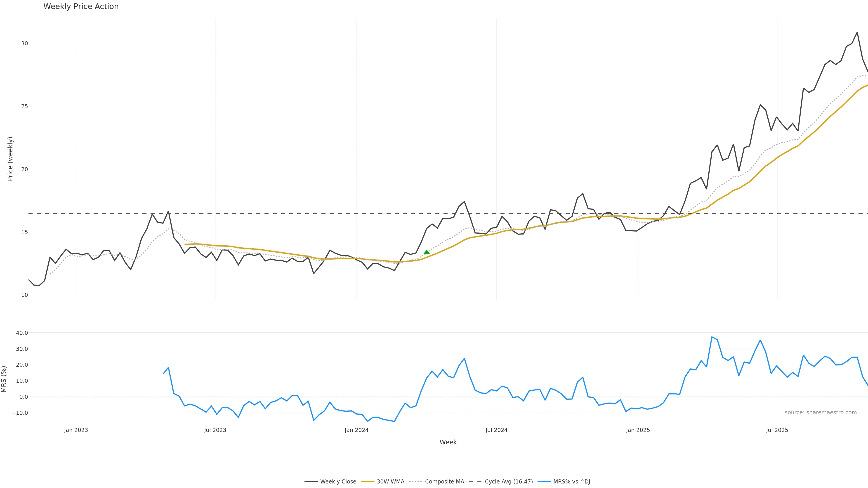Viewport: 868px width, 488px height.
Task: Click the 40.0 MRS axis tick label
Action: tap(22, 333)
